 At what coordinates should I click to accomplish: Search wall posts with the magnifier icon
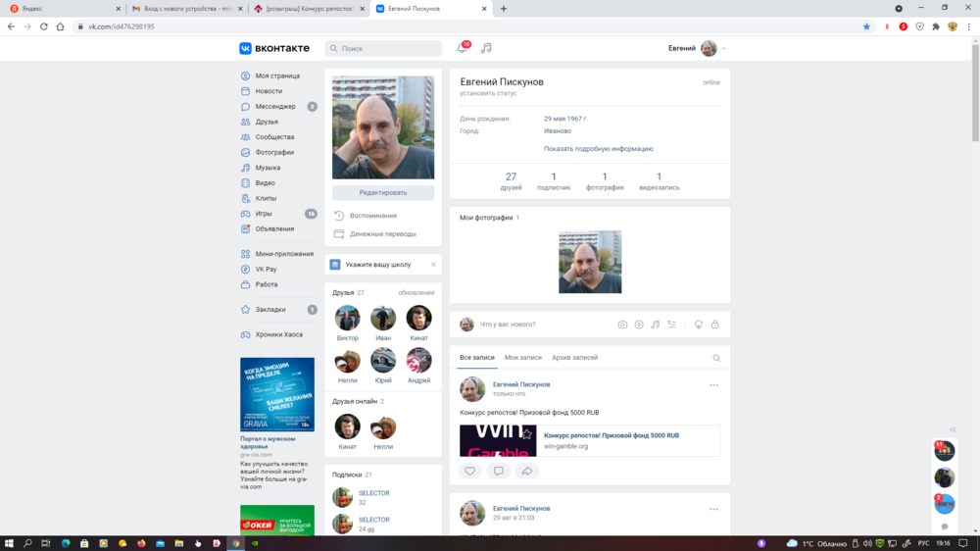click(716, 359)
